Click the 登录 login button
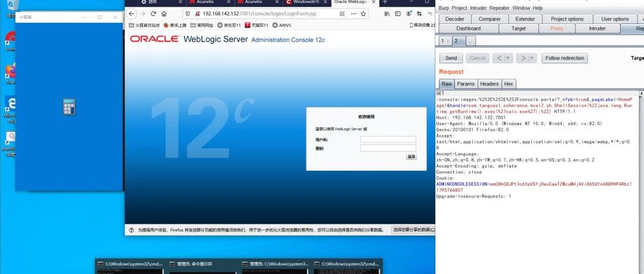The image size is (644, 274). [411, 157]
